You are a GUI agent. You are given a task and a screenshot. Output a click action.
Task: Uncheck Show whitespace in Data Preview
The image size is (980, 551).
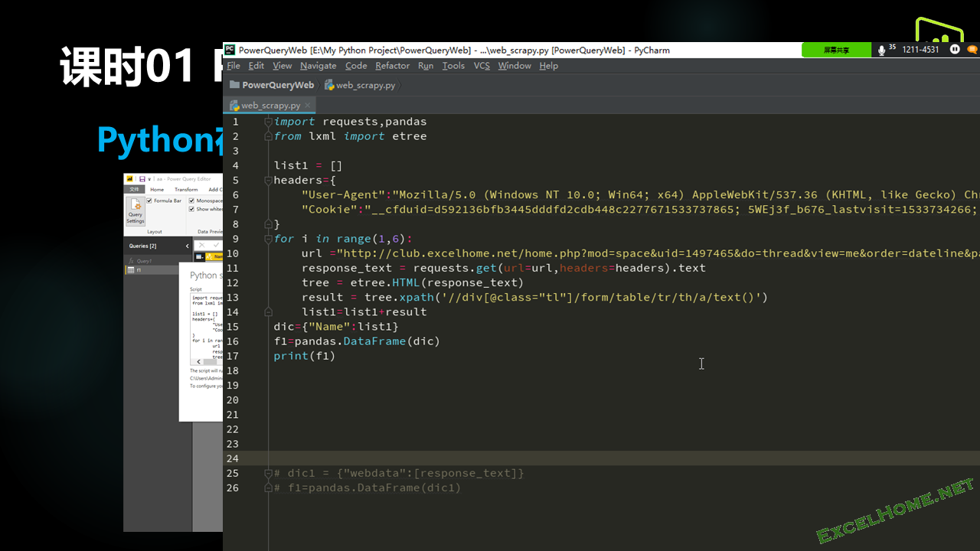pos(191,209)
